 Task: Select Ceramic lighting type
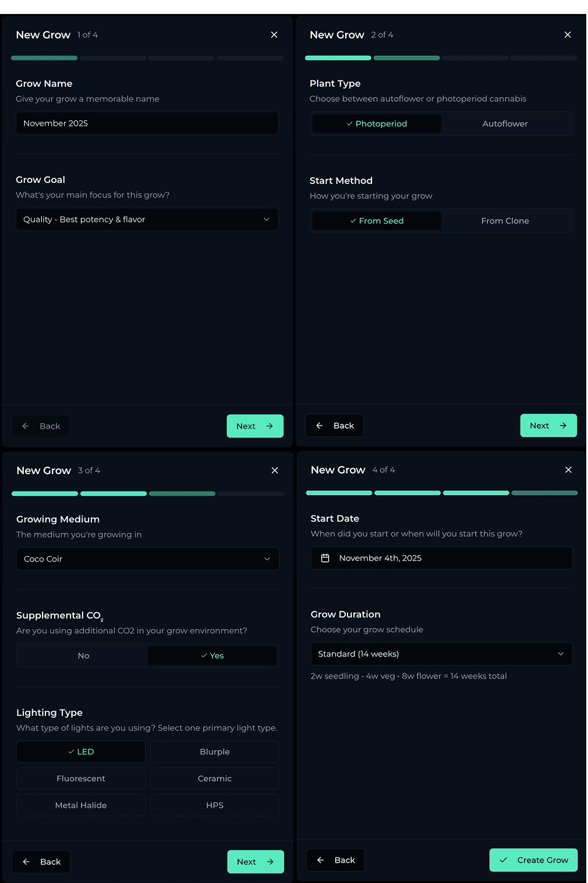pos(215,779)
